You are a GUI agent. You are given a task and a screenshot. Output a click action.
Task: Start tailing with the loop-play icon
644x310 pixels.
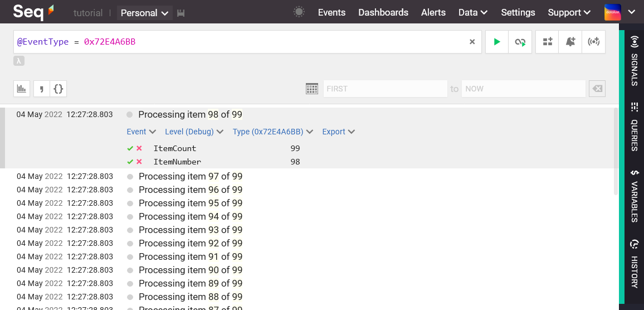520,41
